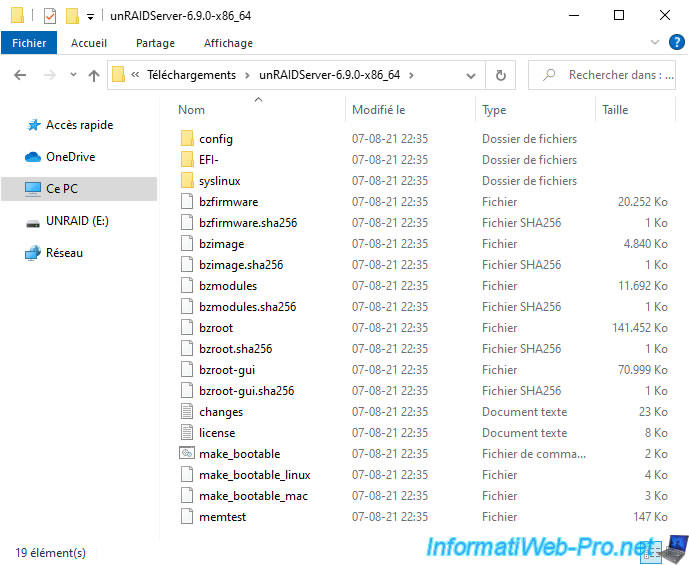Open the Help question mark icon

[x=675, y=43]
